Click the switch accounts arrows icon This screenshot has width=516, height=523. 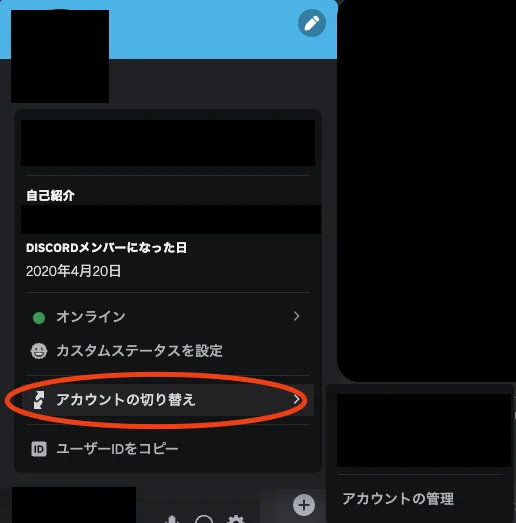(x=39, y=400)
